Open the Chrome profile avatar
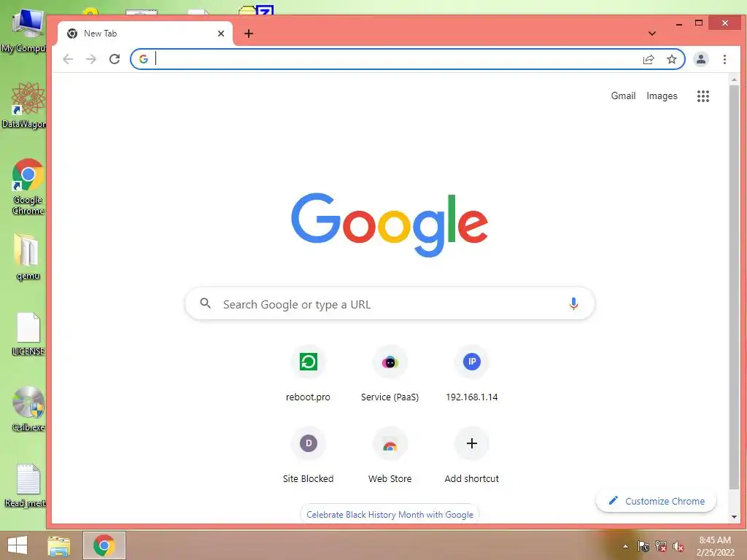Screen dimensions: 747x560 [x=701, y=59]
